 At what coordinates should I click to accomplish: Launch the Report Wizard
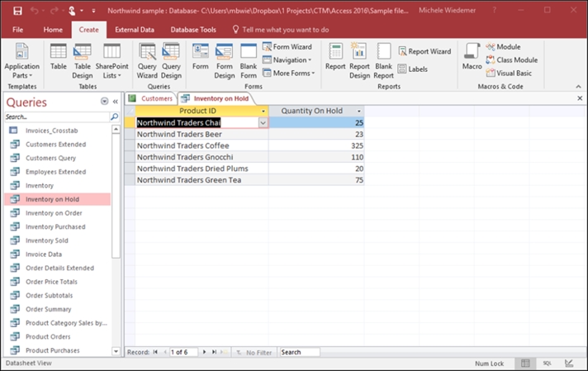point(424,51)
